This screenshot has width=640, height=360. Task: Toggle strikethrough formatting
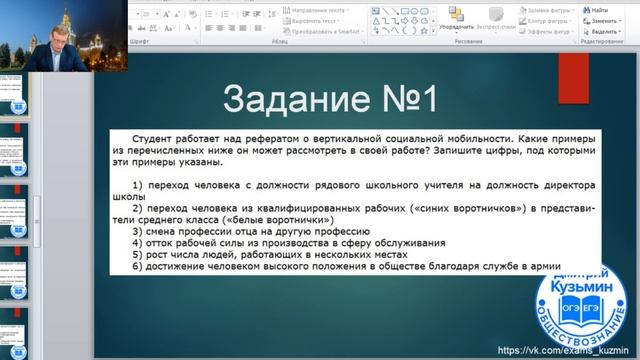coord(141,28)
